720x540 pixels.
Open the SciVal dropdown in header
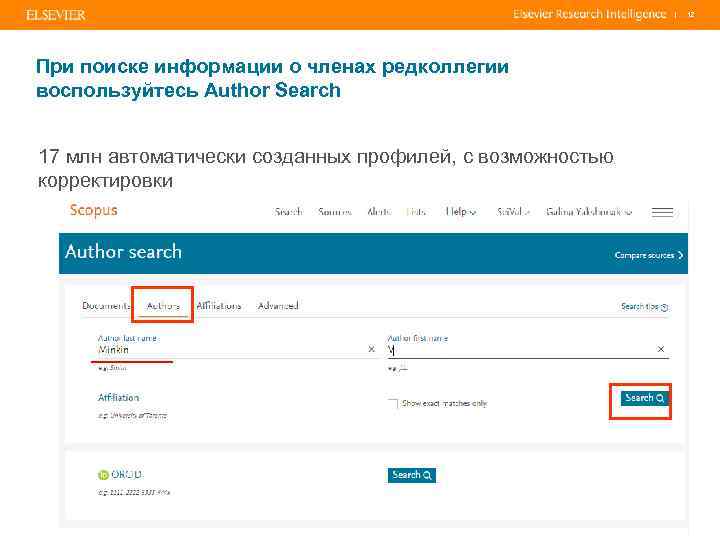513,212
